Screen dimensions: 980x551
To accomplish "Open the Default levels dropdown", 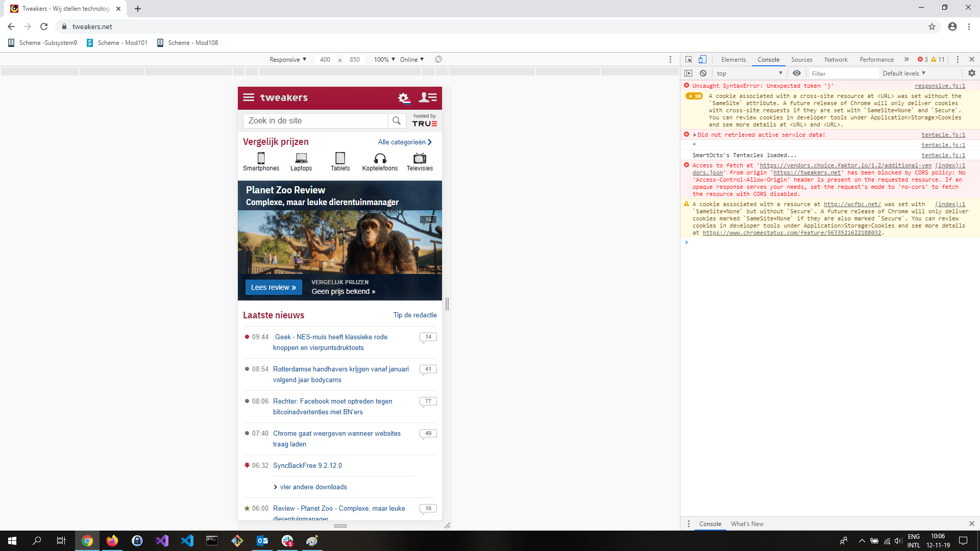I will pos(903,73).
